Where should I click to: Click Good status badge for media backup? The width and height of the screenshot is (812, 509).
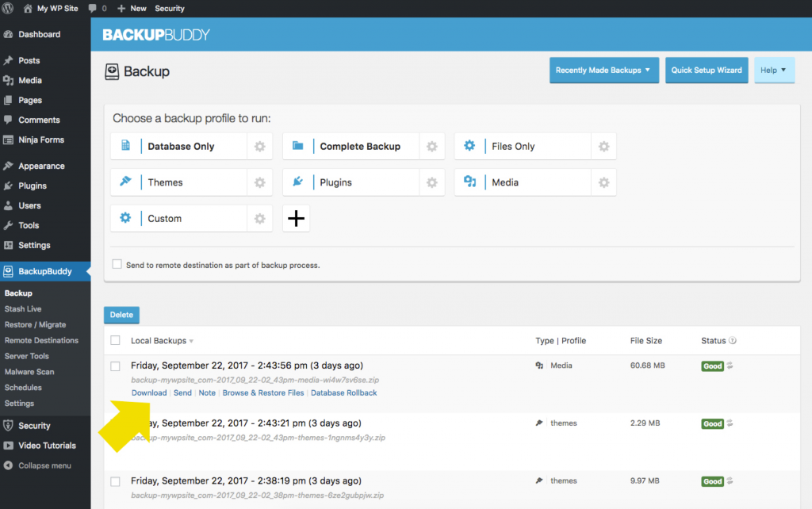(713, 366)
